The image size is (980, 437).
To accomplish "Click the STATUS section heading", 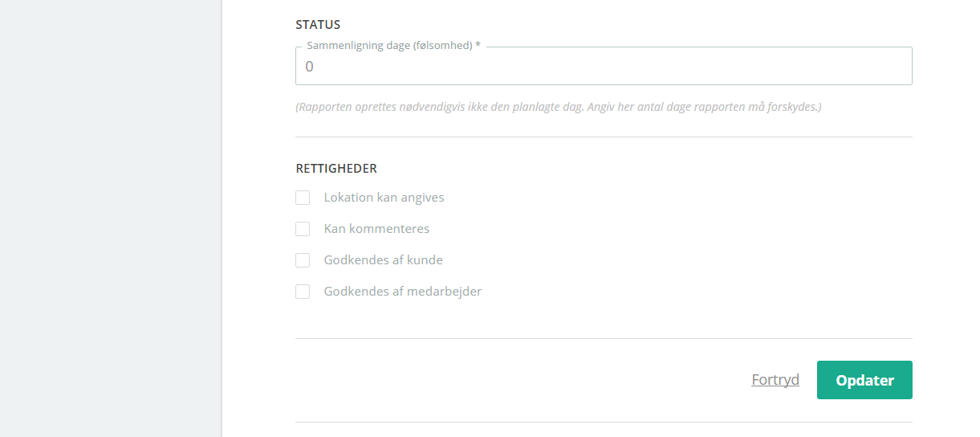I will 318,25.
